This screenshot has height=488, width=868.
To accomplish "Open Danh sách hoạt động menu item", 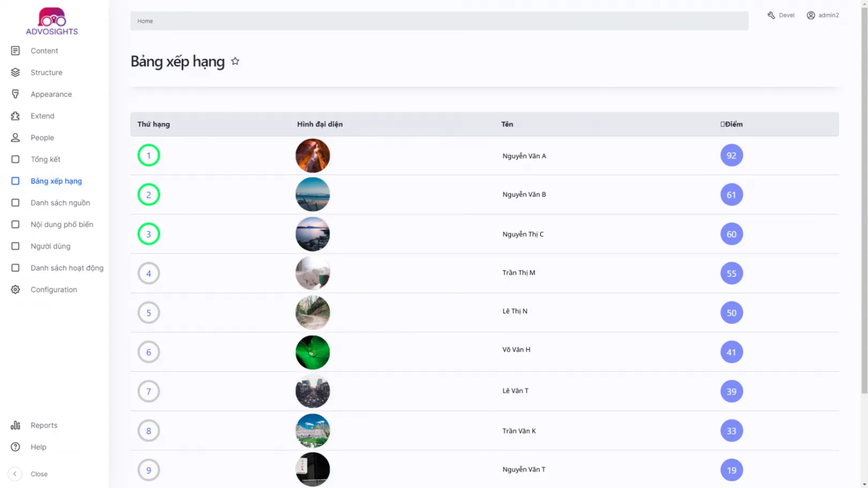I will (x=67, y=268).
